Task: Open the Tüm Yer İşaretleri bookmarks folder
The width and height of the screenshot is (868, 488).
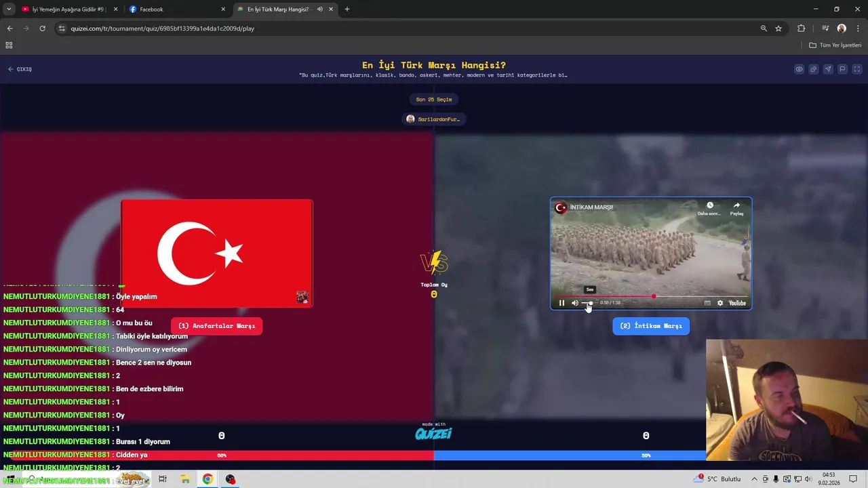Action: click(x=835, y=45)
